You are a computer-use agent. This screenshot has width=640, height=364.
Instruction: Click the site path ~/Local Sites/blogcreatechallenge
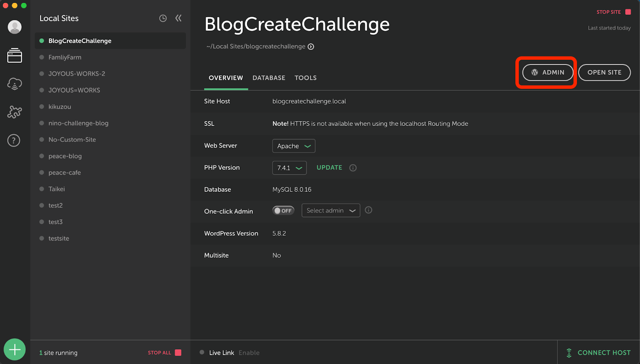[x=256, y=46]
